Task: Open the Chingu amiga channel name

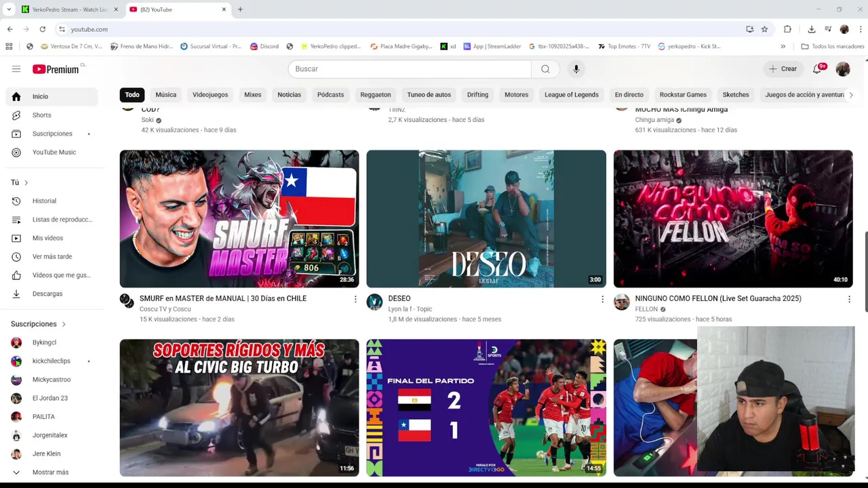Action: click(x=654, y=120)
